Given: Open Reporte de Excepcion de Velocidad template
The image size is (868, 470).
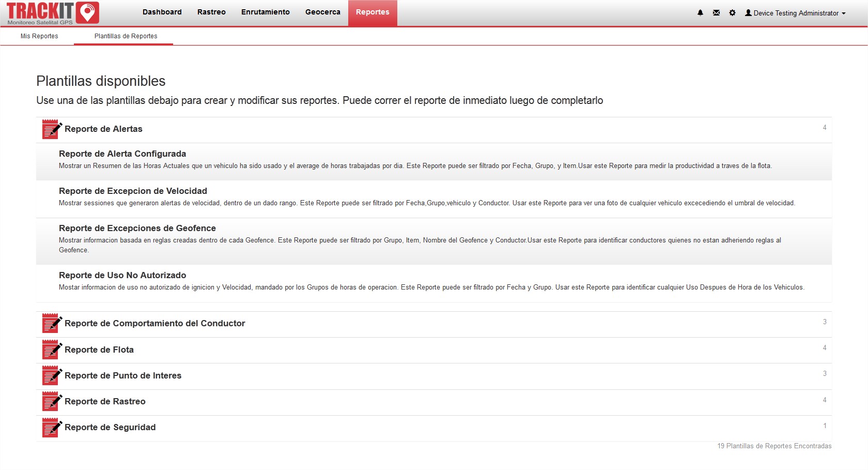Looking at the screenshot, I should [133, 191].
